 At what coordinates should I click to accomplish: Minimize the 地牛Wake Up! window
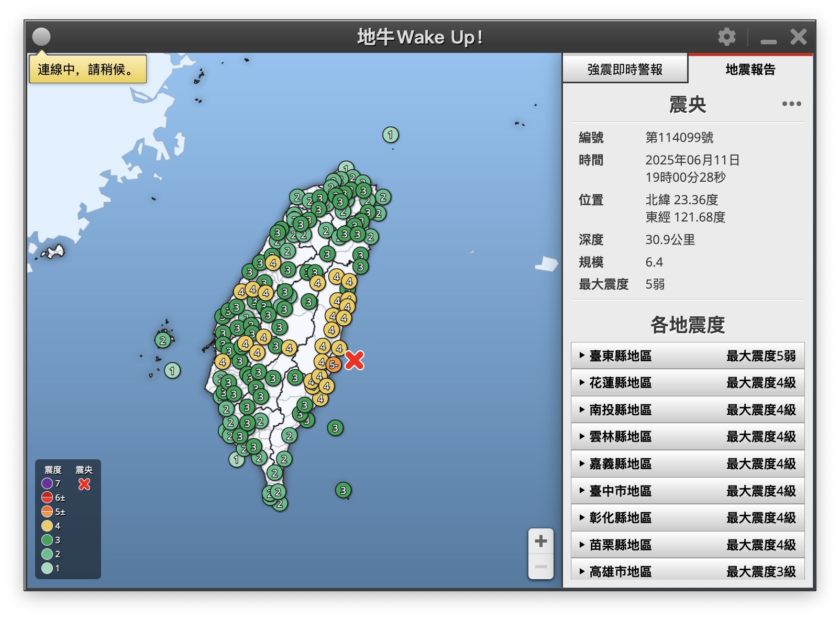pyautogui.click(x=769, y=41)
